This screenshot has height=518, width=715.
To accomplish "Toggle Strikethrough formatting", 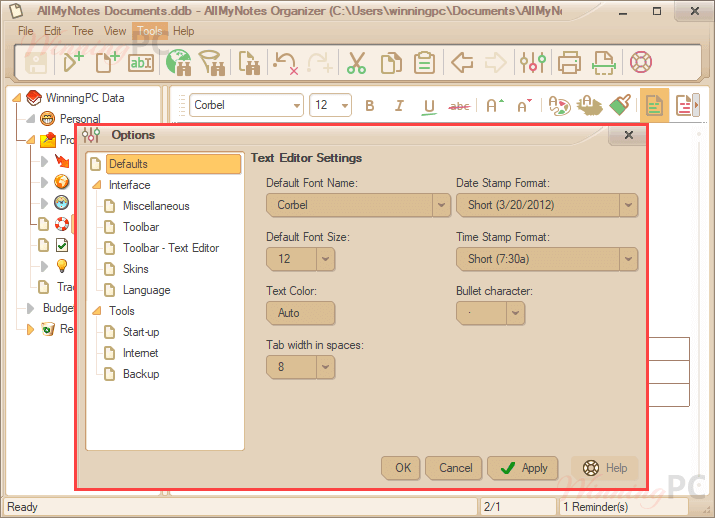I will tap(459, 106).
